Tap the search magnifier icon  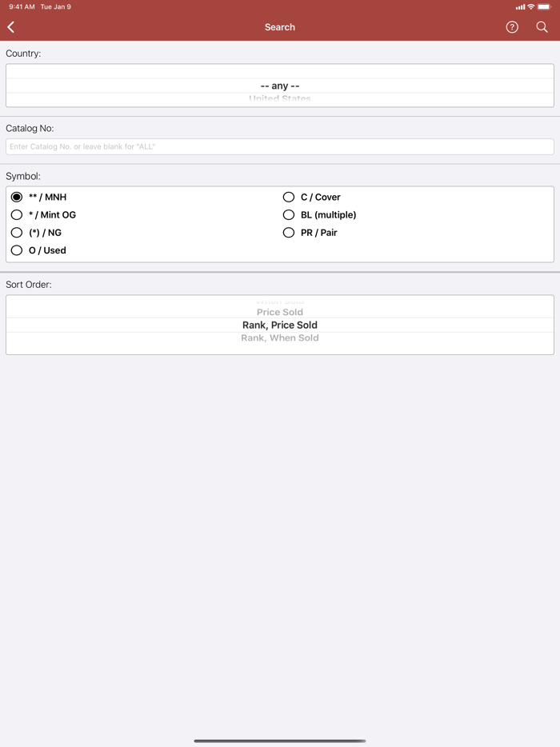pos(542,27)
